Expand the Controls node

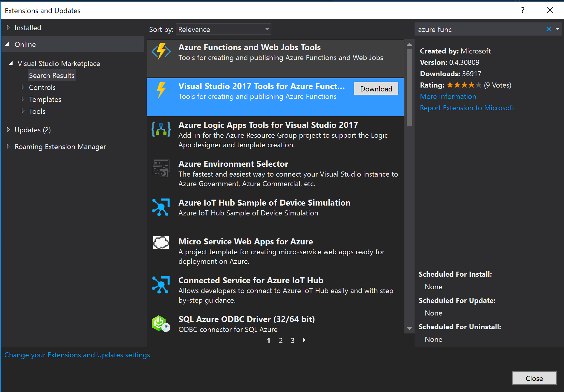point(23,87)
